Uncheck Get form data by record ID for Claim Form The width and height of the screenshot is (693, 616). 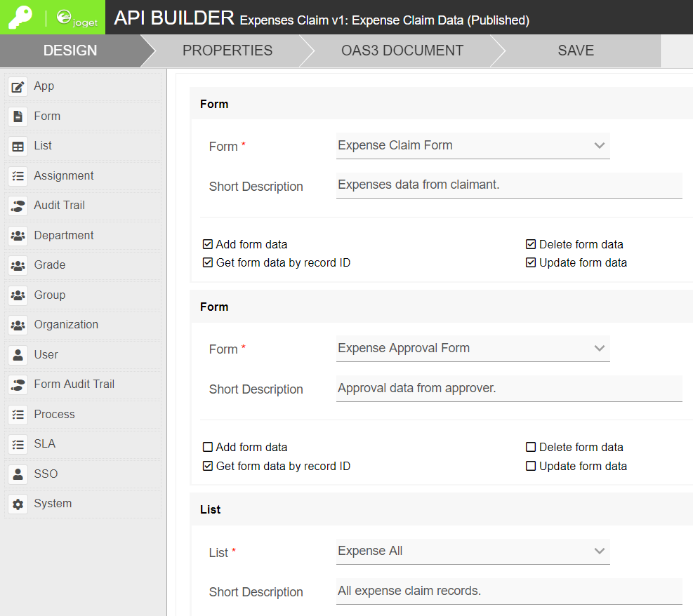(x=207, y=262)
